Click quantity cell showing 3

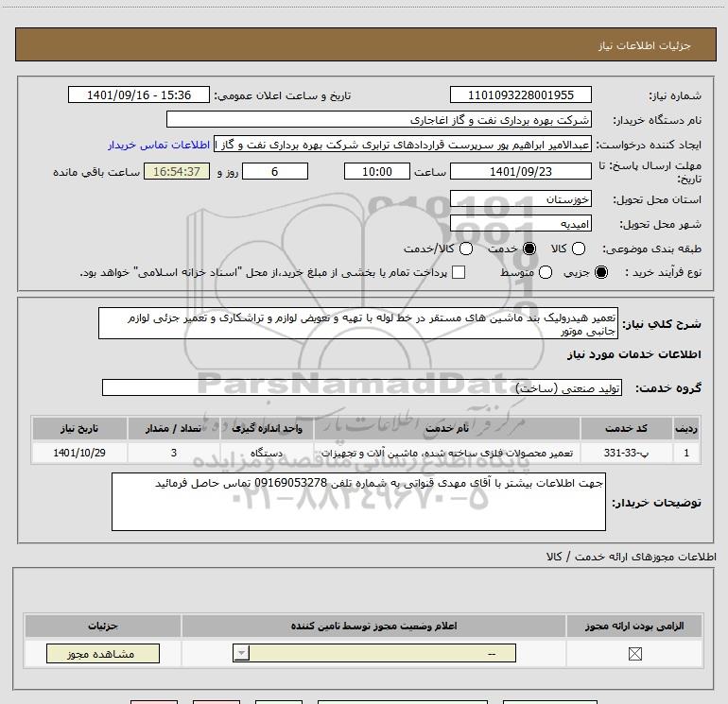coord(173,453)
